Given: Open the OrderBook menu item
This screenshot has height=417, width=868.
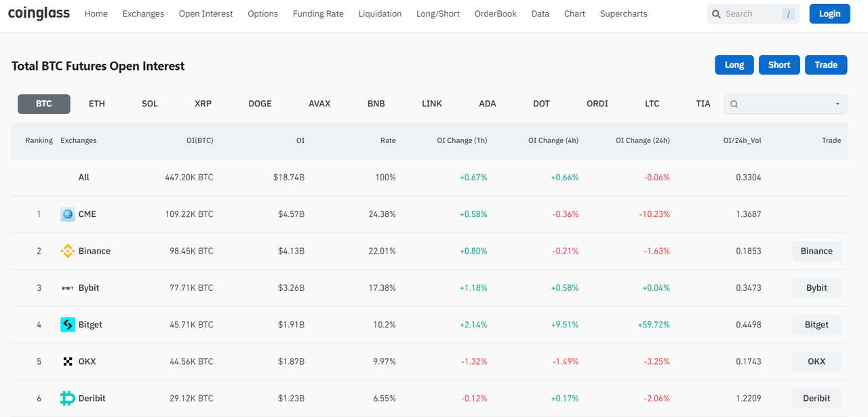Looking at the screenshot, I should click(496, 14).
